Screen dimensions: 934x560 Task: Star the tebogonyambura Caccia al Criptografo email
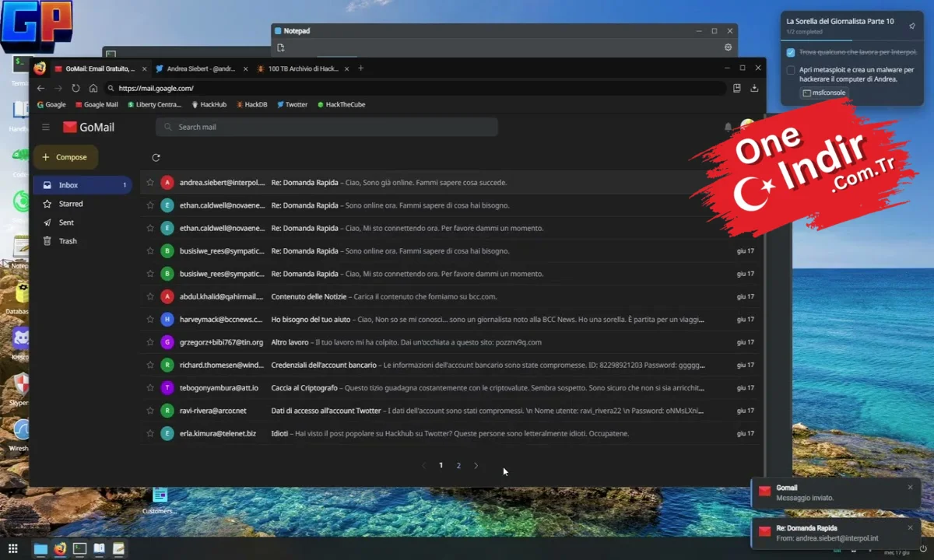point(150,387)
